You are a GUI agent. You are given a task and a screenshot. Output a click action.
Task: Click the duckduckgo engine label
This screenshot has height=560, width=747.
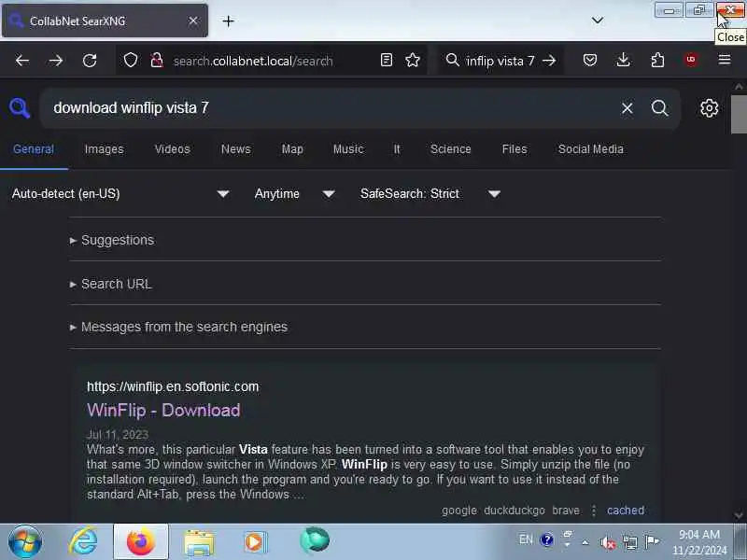point(514,510)
